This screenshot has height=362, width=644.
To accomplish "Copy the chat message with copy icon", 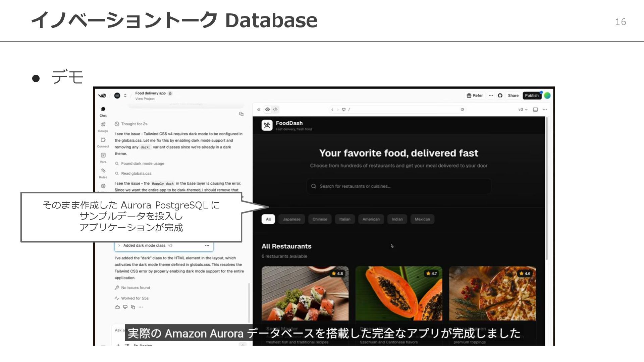I will pyautogui.click(x=241, y=114).
